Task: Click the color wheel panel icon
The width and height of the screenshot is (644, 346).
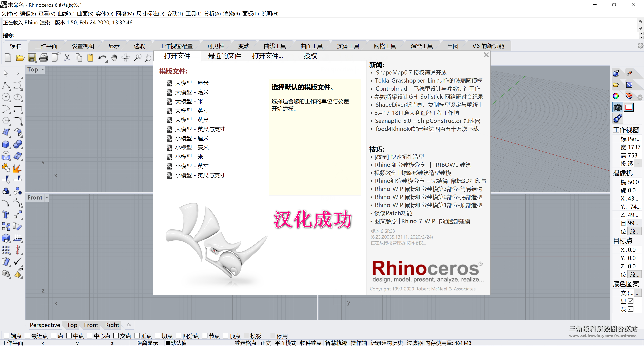Action: (616, 96)
